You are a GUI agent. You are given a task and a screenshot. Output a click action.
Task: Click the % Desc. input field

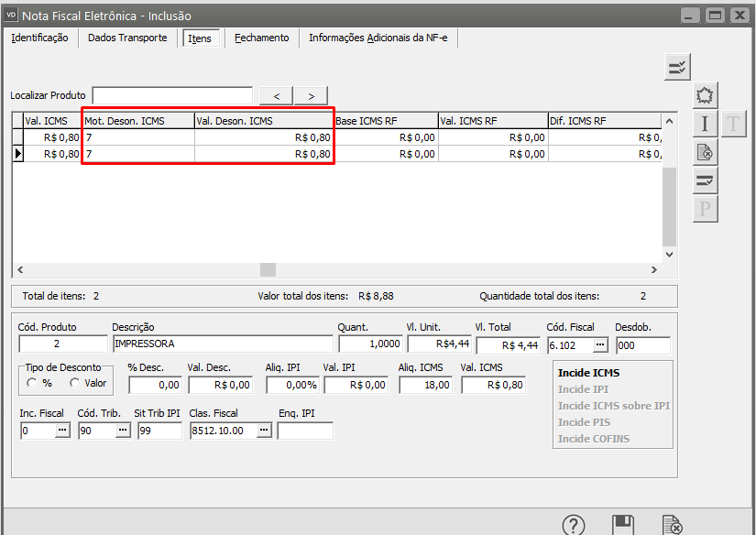tap(155, 385)
